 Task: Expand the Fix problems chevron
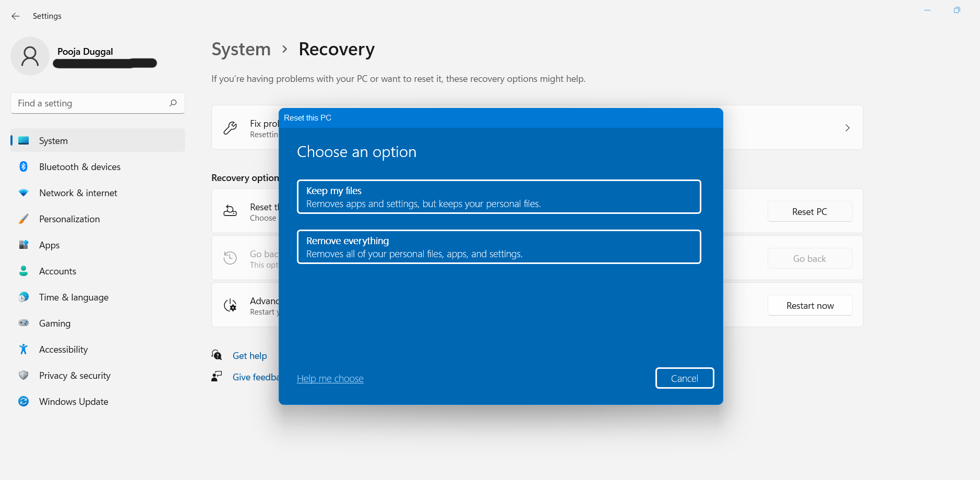click(847, 128)
